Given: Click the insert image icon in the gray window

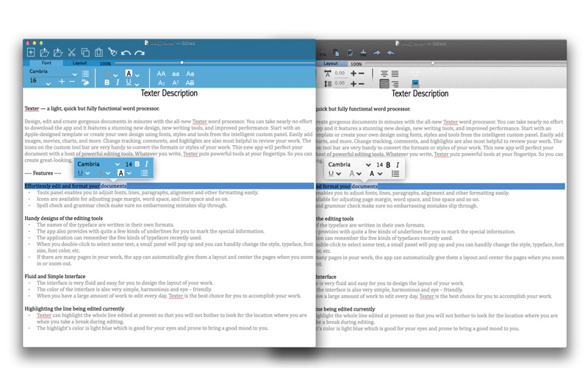Looking at the screenshot, I should click(415, 83).
